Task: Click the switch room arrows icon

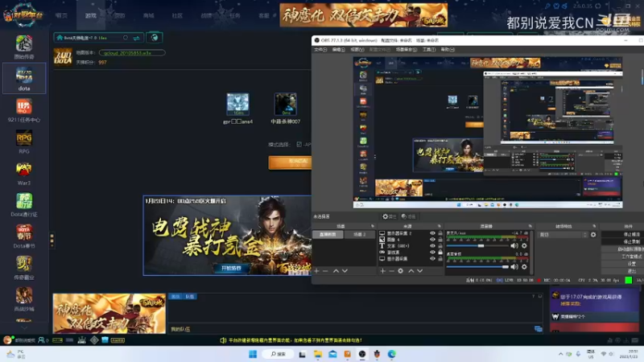Action: 136,38
